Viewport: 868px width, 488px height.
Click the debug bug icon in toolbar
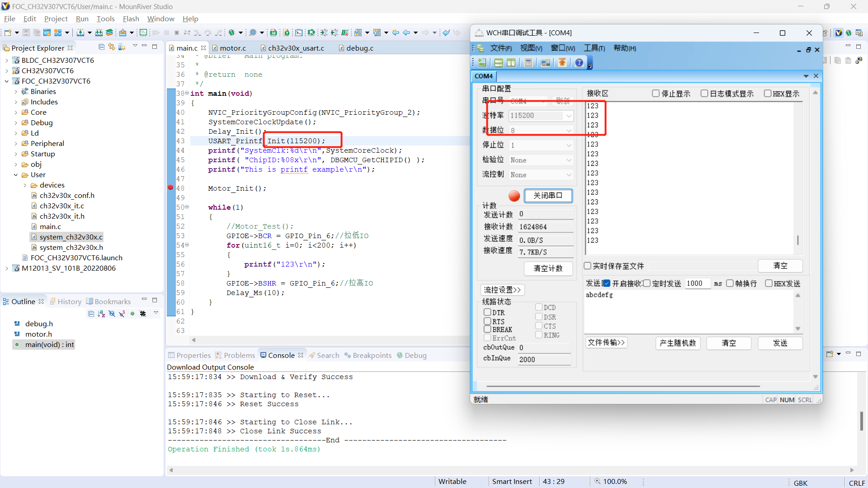click(x=231, y=33)
